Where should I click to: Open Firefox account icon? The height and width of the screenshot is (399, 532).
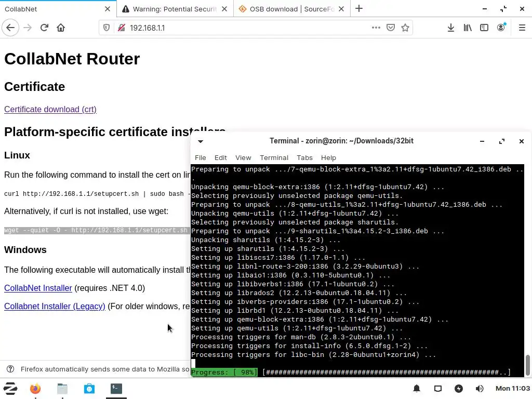pos(501,28)
